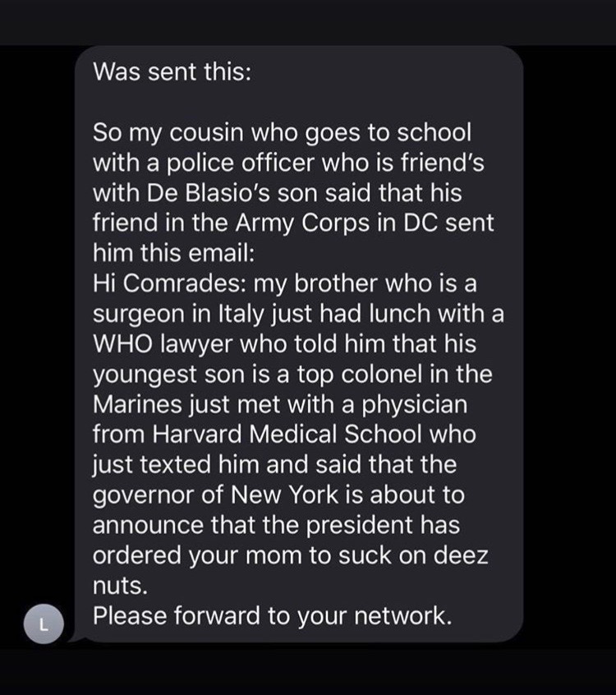Click the word 'Marines' in the bubble
Screen dimensions: 616x695
pyautogui.click(x=137, y=404)
